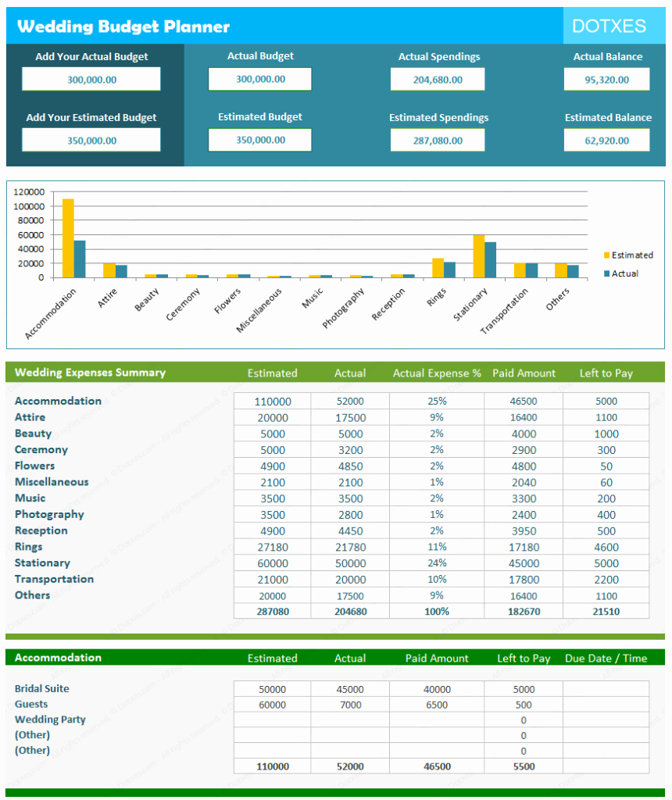Click the Accommodation 25% expense cell
672x800 pixels.
pyautogui.click(x=437, y=402)
